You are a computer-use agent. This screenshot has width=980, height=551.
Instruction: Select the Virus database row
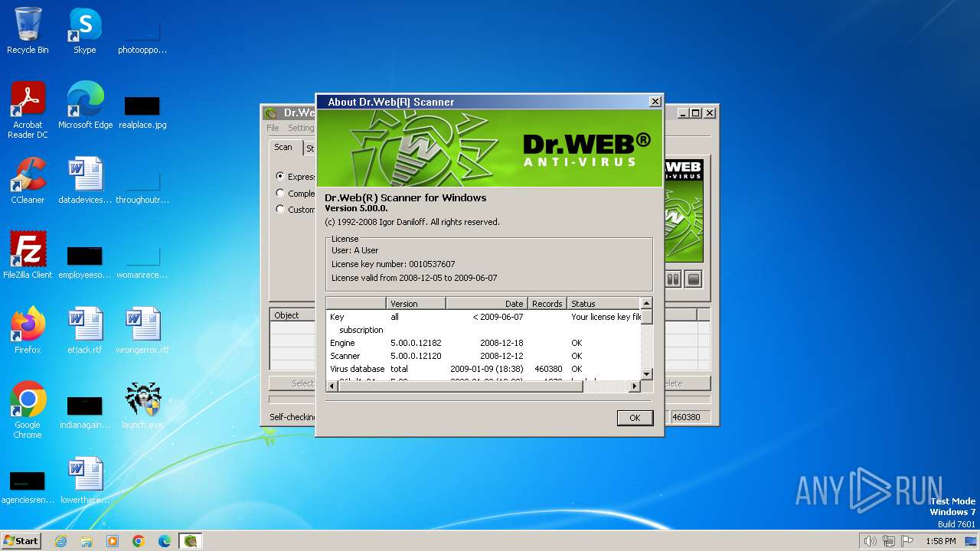tap(483, 369)
